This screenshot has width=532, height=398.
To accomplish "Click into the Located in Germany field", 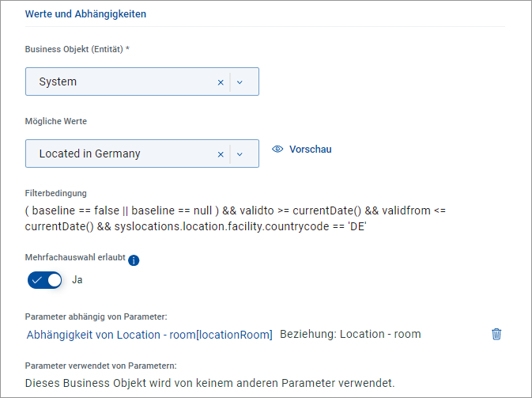I will (119, 154).
